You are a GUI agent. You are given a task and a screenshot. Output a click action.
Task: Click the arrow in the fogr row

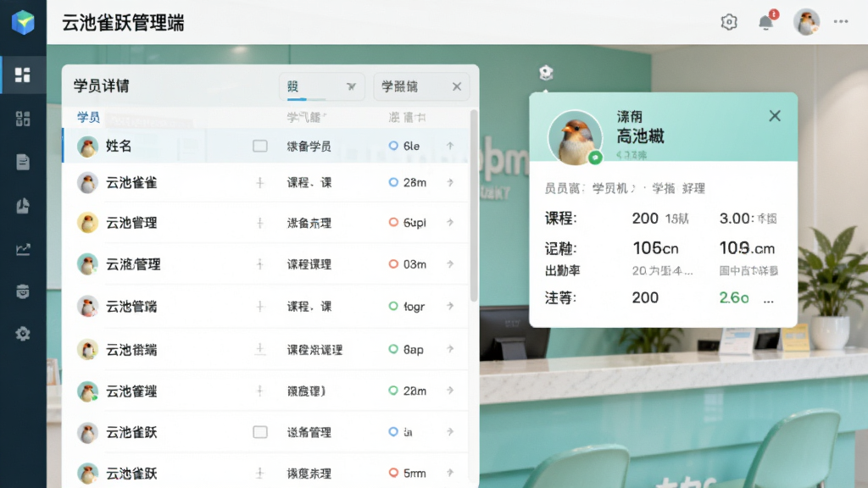click(450, 306)
